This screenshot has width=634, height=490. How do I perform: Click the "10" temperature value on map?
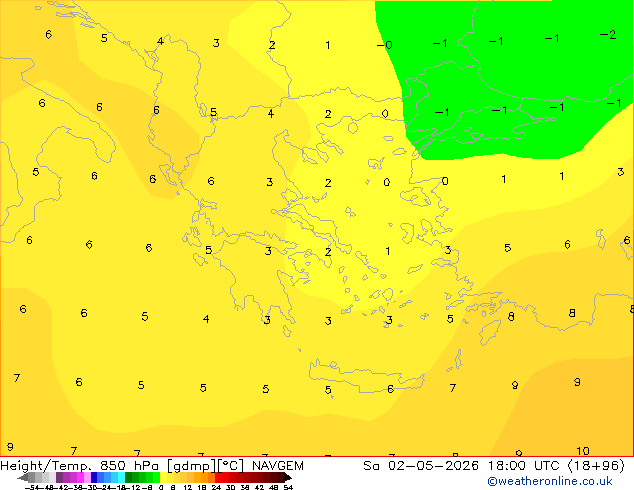[x=583, y=451]
